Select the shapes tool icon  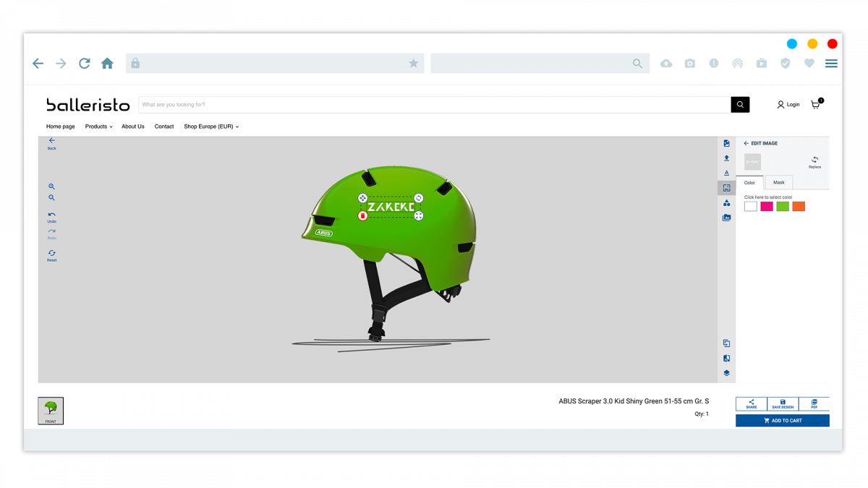(x=726, y=202)
